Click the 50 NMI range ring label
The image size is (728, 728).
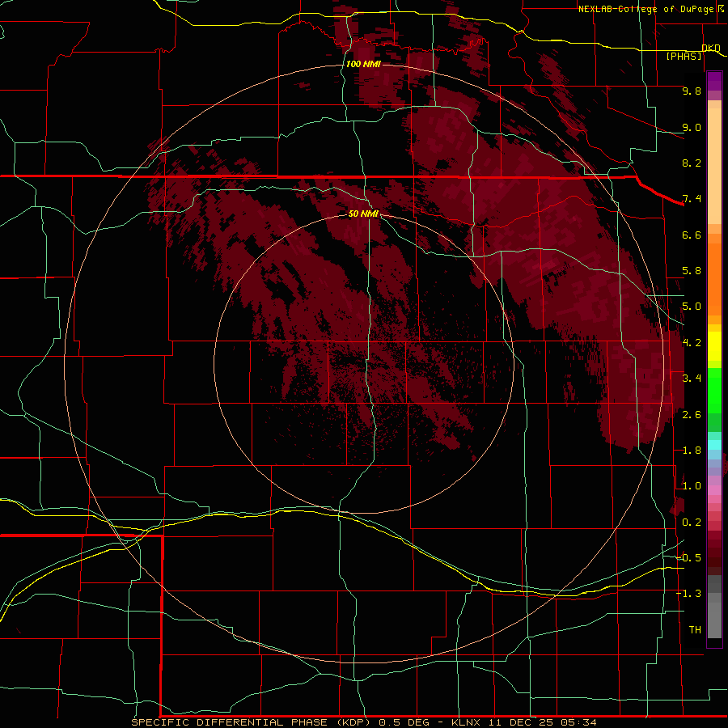[363, 214]
